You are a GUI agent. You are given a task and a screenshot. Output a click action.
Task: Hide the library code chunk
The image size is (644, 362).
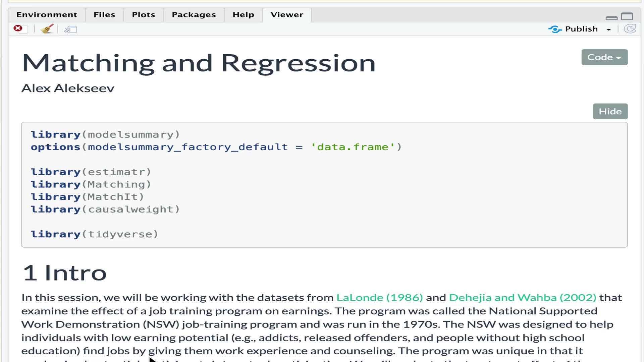click(610, 111)
